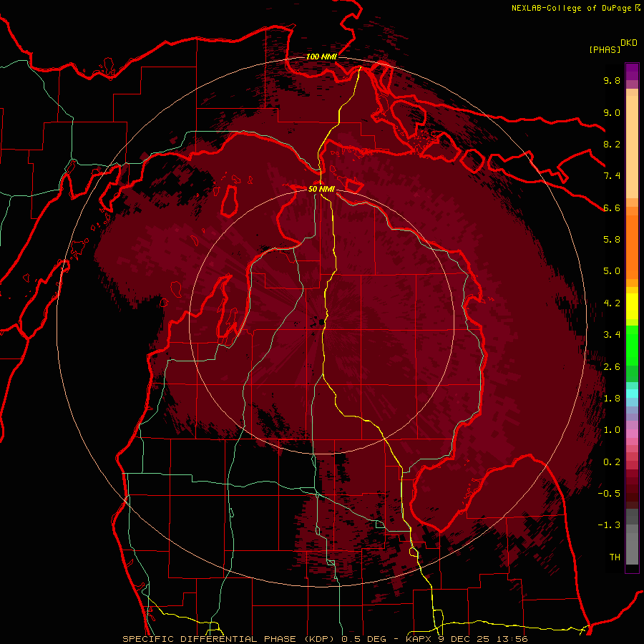
Task: Click the 7.4 colorbar value
Action: (x=612, y=176)
